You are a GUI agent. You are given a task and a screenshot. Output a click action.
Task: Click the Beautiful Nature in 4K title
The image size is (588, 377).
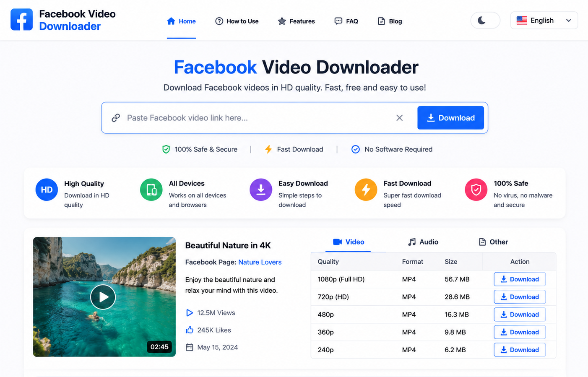coord(228,246)
